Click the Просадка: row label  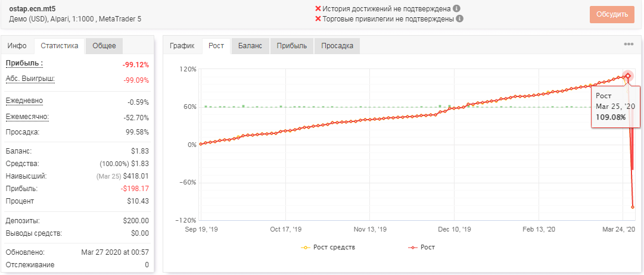[x=22, y=132]
